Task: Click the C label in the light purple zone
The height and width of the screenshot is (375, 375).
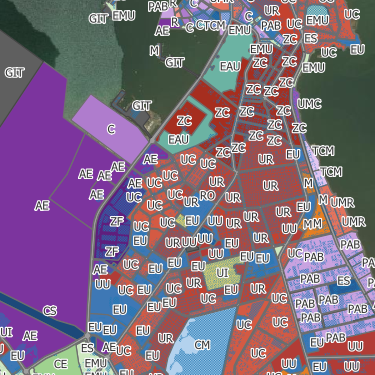Action: click(111, 129)
